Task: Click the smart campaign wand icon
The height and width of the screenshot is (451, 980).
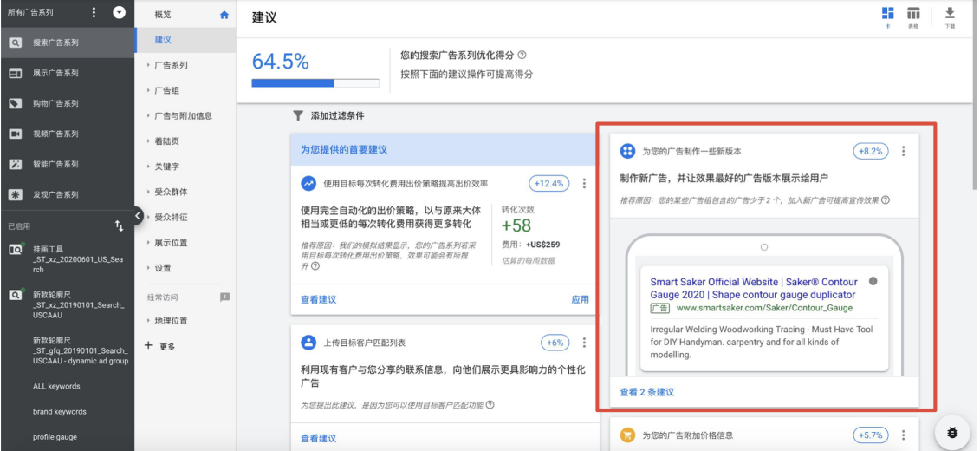Action: point(15,164)
